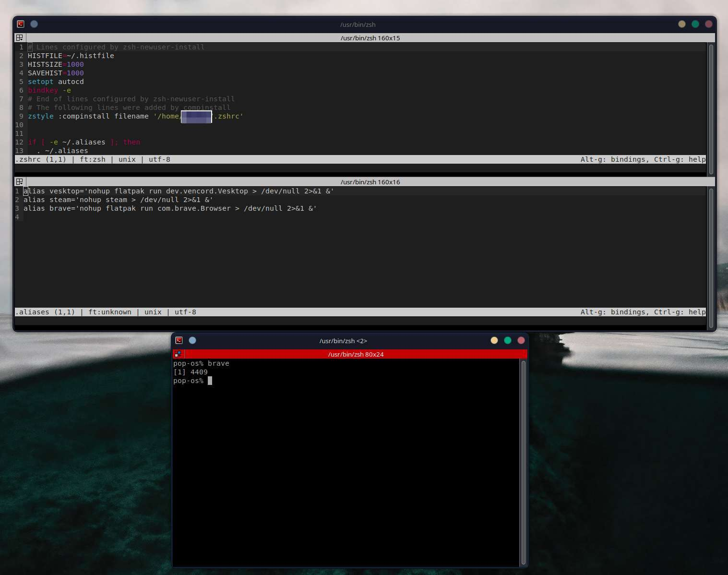The height and width of the screenshot is (575, 728).
Task: Click the 'ft:unknown' status bar entry
Action: coord(110,312)
